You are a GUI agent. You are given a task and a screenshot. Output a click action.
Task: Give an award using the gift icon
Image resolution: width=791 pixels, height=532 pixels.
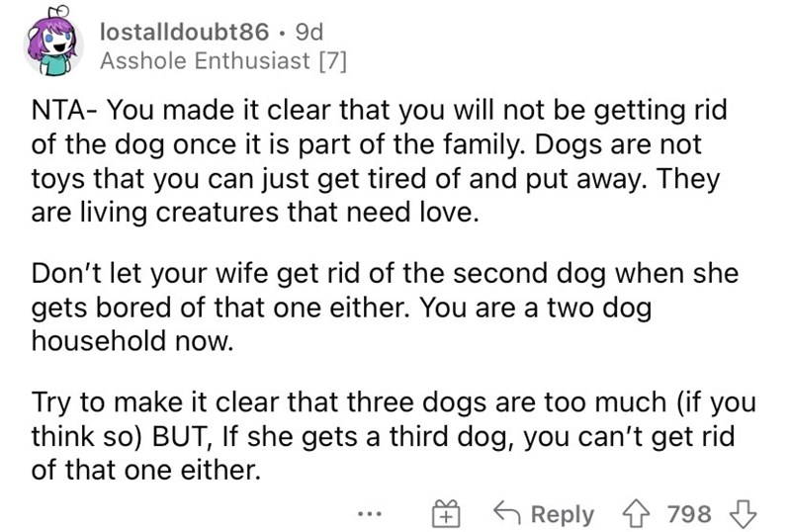coord(449,512)
